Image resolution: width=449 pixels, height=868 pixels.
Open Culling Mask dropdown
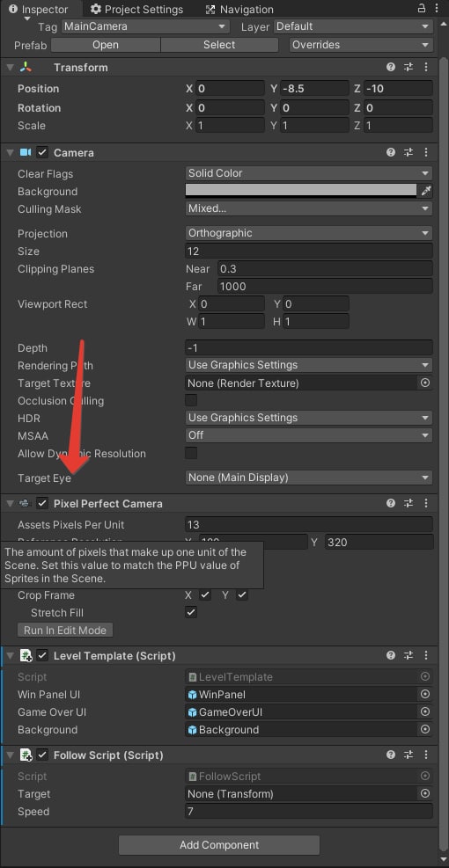tap(309, 208)
